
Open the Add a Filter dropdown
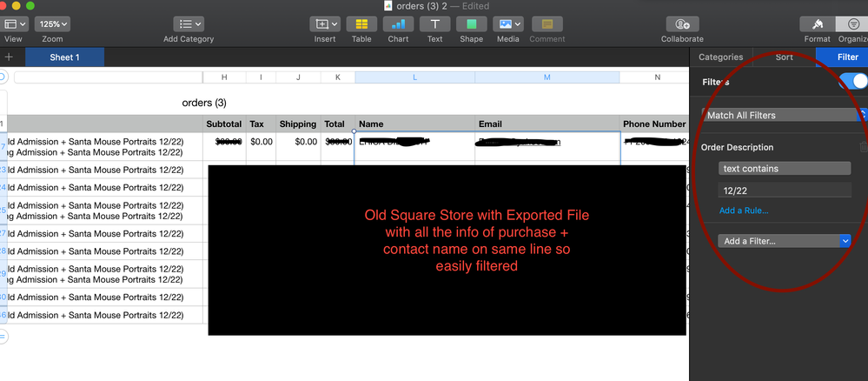pyautogui.click(x=784, y=241)
